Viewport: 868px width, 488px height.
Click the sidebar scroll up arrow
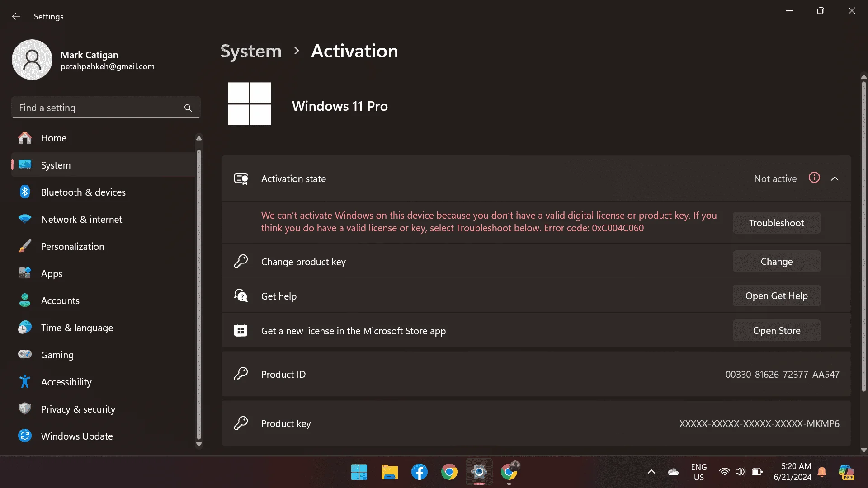click(198, 138)
